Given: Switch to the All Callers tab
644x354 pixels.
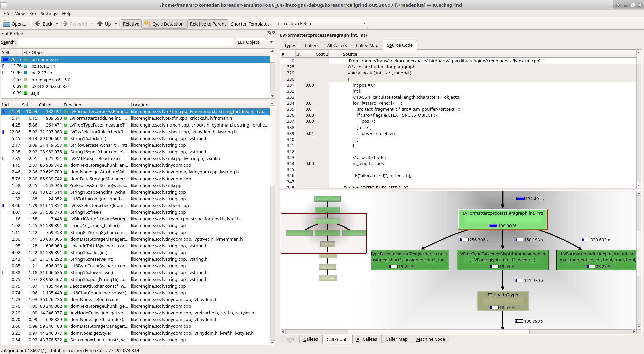Looking at the screenshot, I should coord(337,45).
